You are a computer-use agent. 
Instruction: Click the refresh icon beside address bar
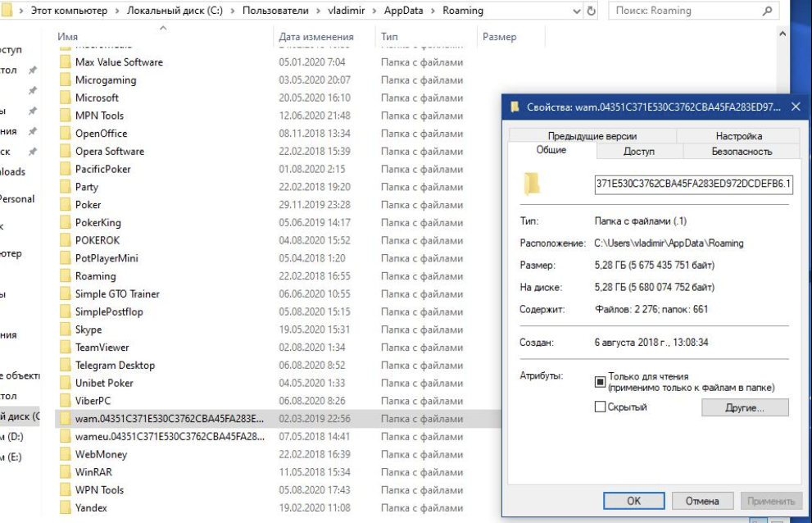point(591,11)
